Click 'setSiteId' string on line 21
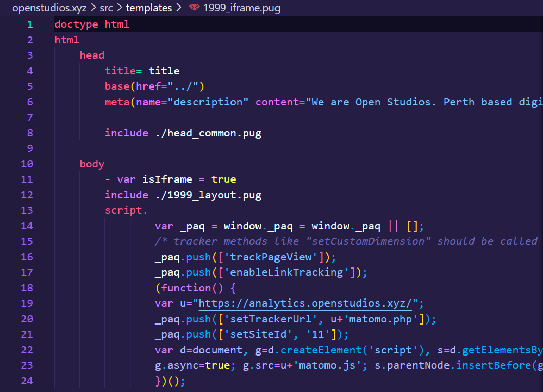The image size is (543, 392). [258, 334]
